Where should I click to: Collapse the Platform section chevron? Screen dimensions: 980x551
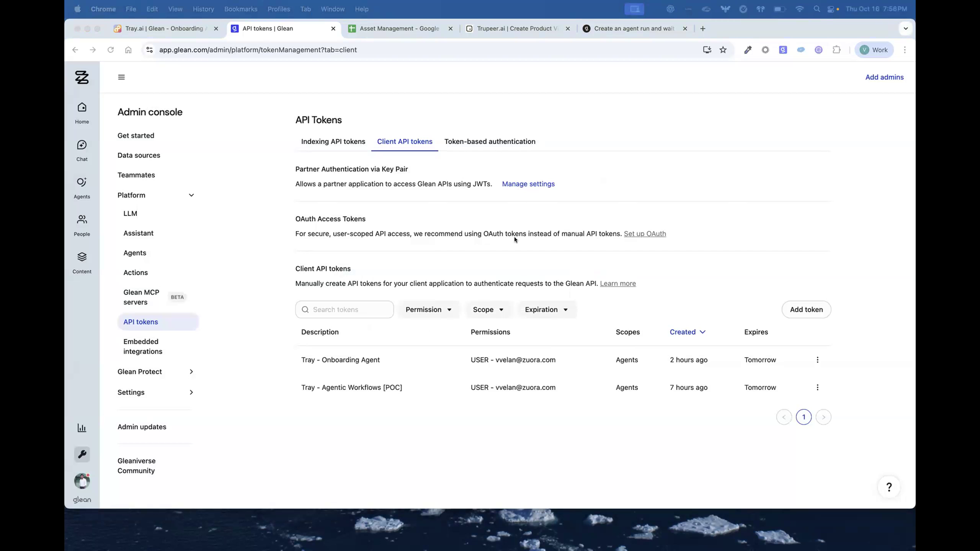(x=191, y=195)
